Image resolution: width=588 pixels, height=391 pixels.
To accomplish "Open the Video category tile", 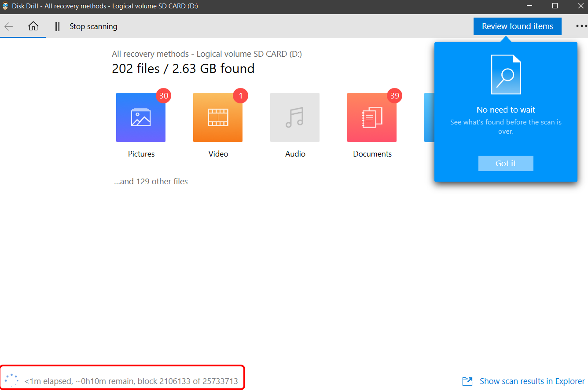I will tap(218, 117).
